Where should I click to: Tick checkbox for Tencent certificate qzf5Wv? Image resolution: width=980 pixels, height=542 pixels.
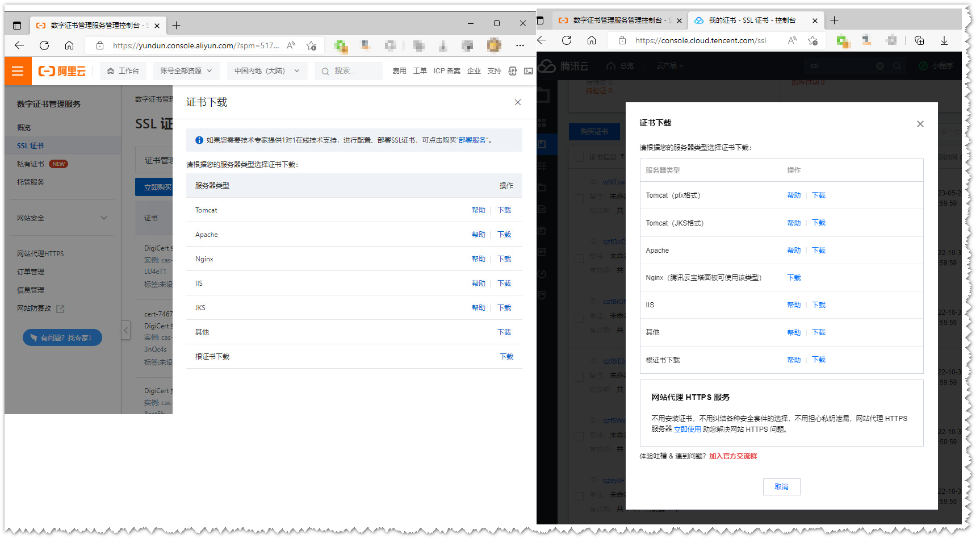579,437
